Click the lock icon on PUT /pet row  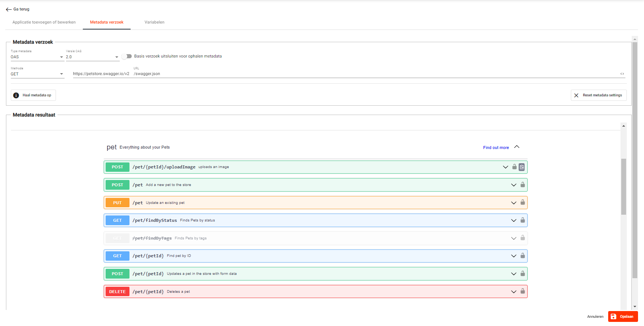pos(522,202)
